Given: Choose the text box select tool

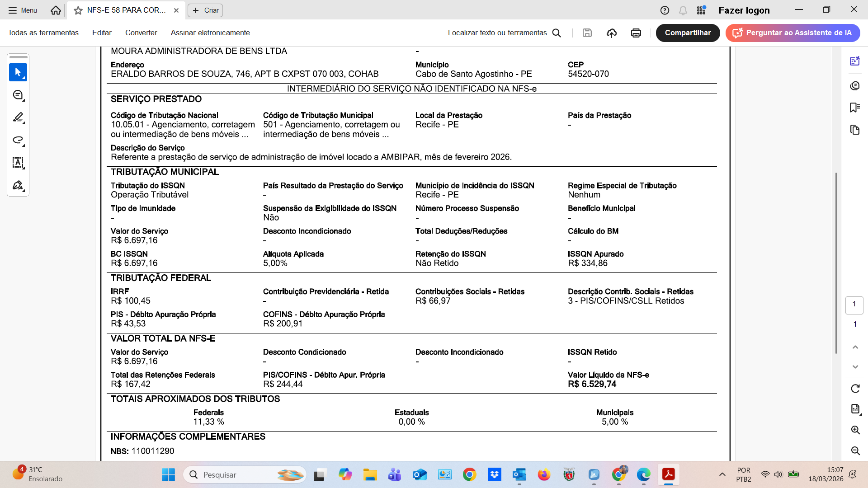Looking at the screenshot, I should 18,163.
